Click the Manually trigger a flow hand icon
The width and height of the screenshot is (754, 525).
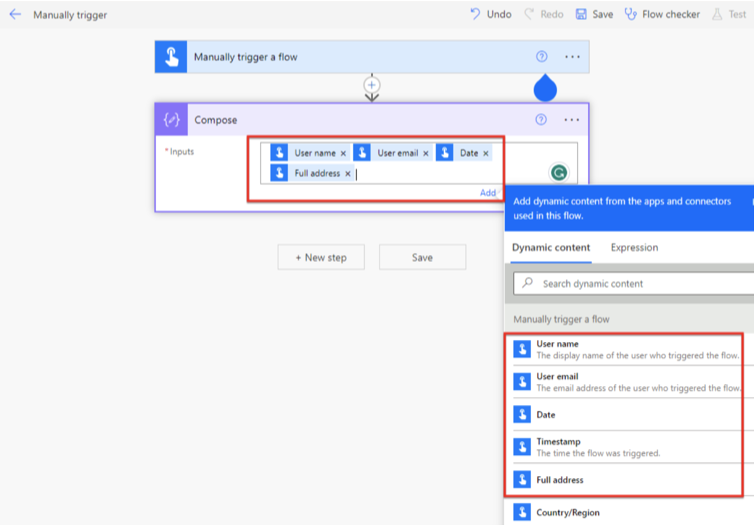[x=171, y=57]
